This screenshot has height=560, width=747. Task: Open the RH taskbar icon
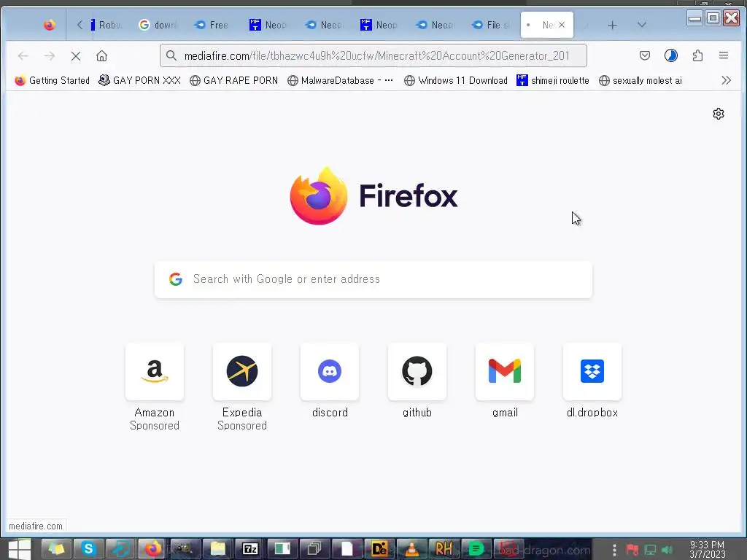click(444, 549)
